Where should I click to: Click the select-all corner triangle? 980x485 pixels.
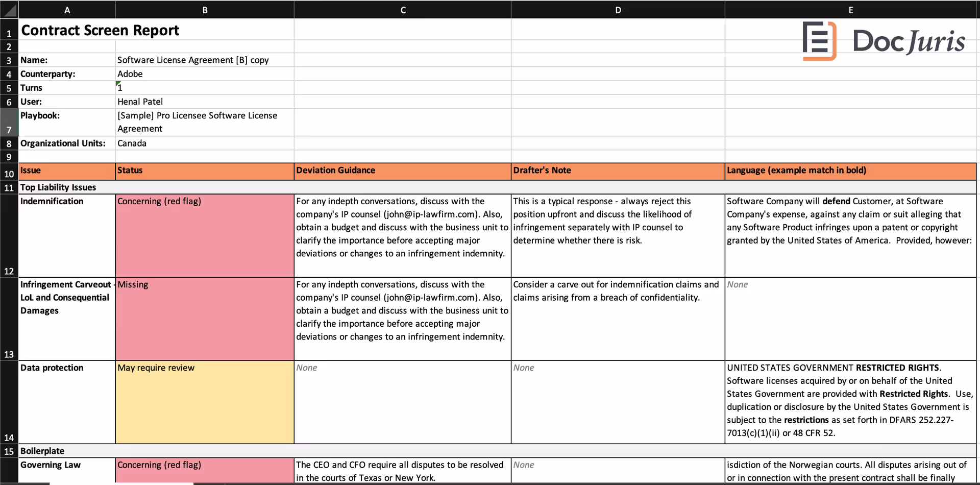coord(9,10)
